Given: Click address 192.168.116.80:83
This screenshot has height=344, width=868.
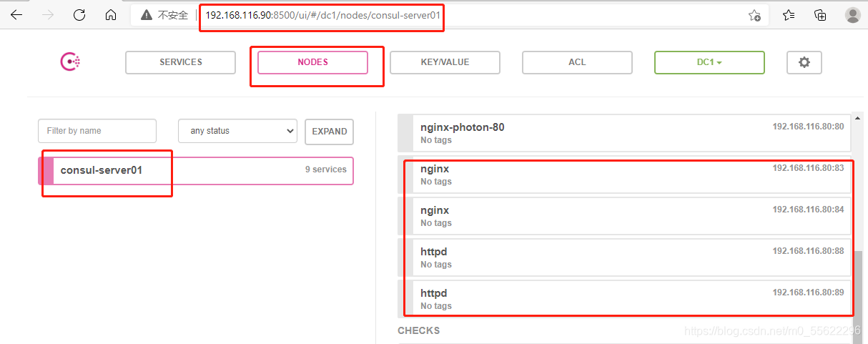Looking at the screenshot, I should click(808, 168).
